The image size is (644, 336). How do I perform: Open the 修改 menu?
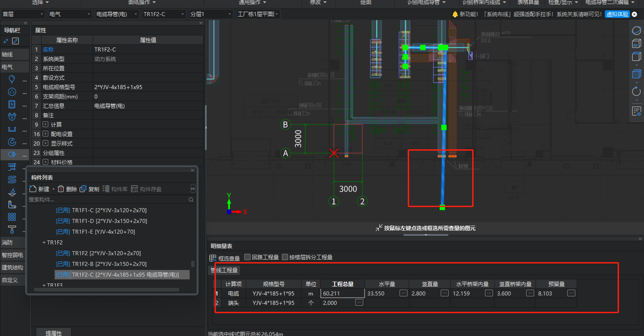tap(318, 2)
